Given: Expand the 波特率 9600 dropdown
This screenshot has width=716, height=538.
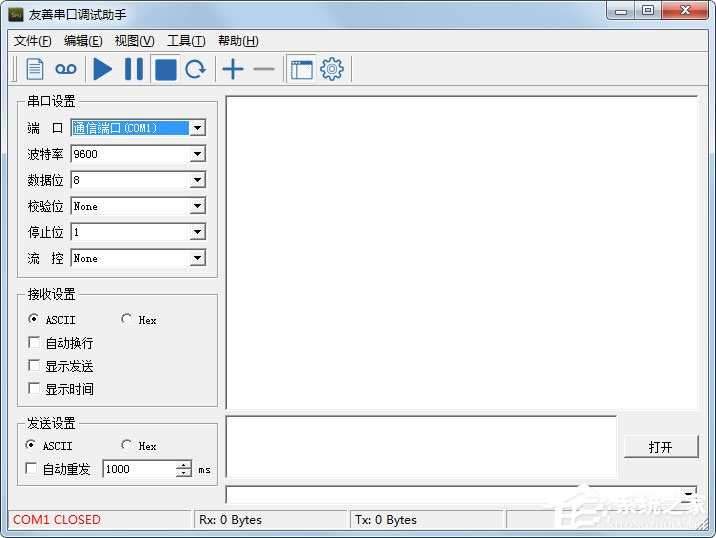Looking at the screenshot, I should (197, 154).
